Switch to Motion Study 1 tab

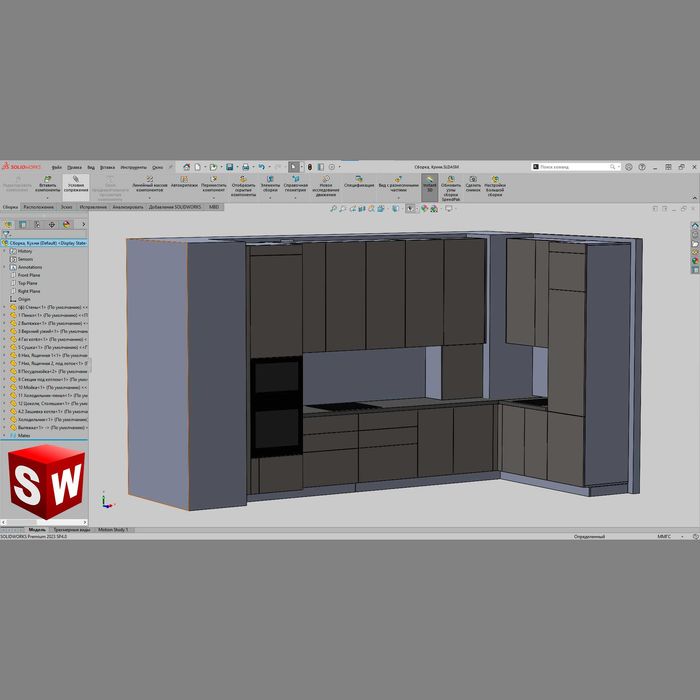113,529
